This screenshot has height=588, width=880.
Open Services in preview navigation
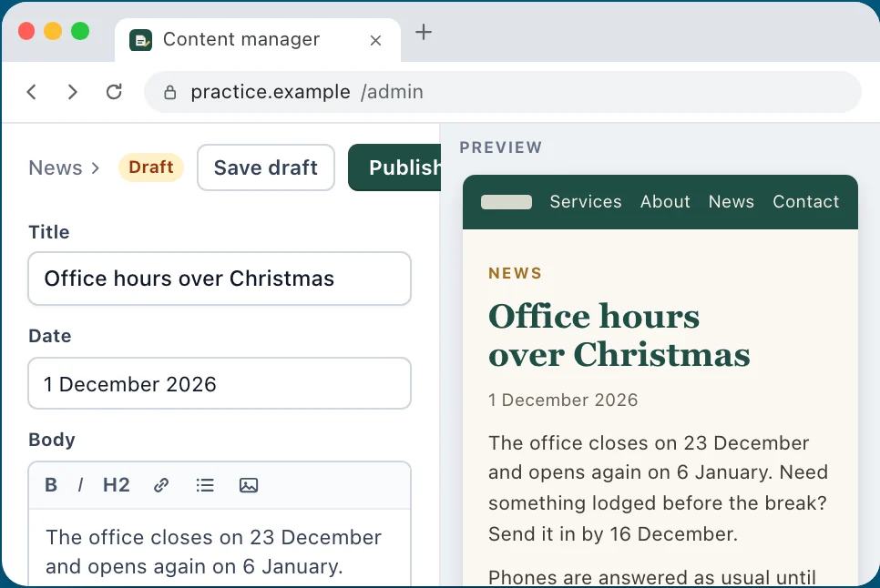click(586, 202)
